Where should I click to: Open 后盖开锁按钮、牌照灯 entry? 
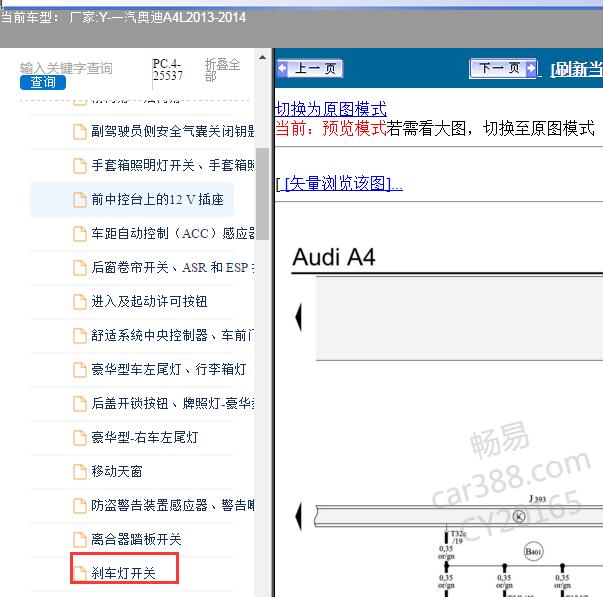(172, 404)
